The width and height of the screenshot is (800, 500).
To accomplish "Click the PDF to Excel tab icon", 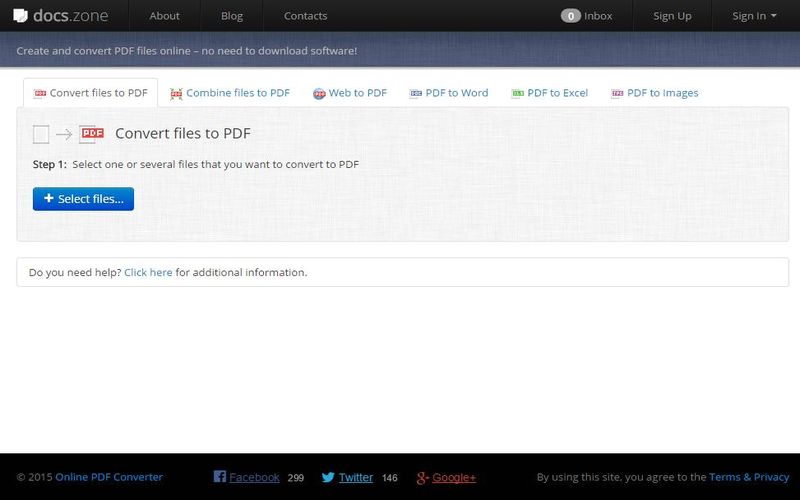I will pyautogui.click(x=517, y=93).
